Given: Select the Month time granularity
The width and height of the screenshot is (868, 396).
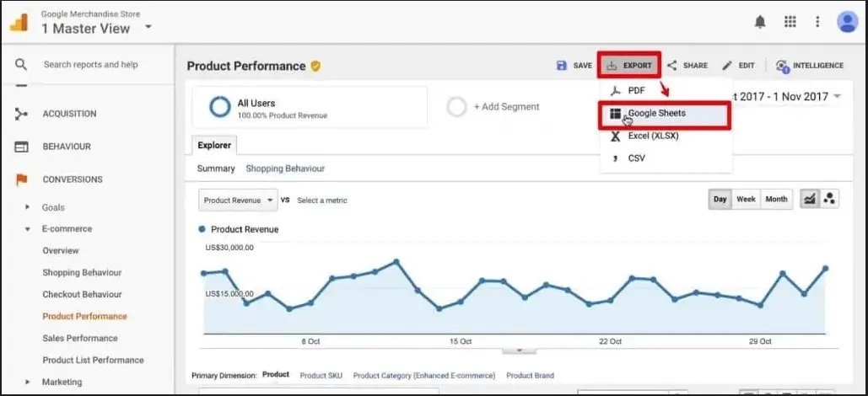Looking at the screenshot, I should (x=776, y=200).
